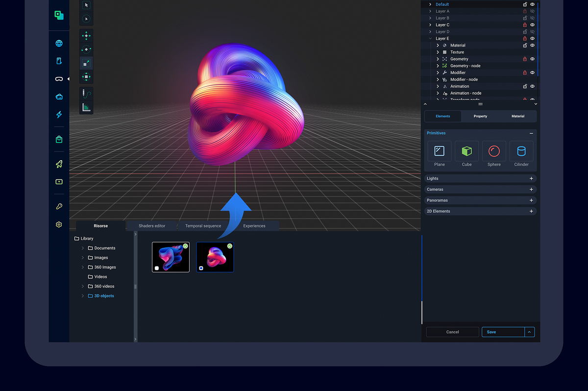Tick the checkbox on first 3D thumbnail
Screen dimensions: 588x391
tap(157, 268)
